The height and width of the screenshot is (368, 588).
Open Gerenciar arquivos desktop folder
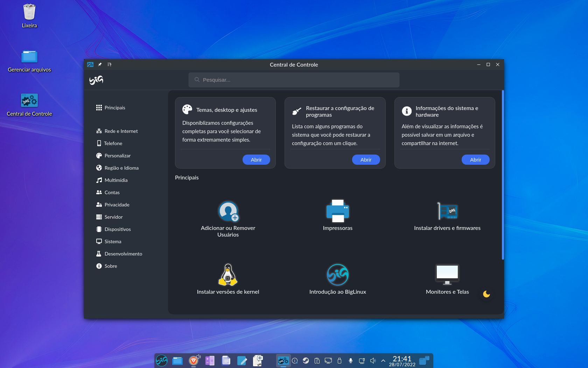coord(29,61)
